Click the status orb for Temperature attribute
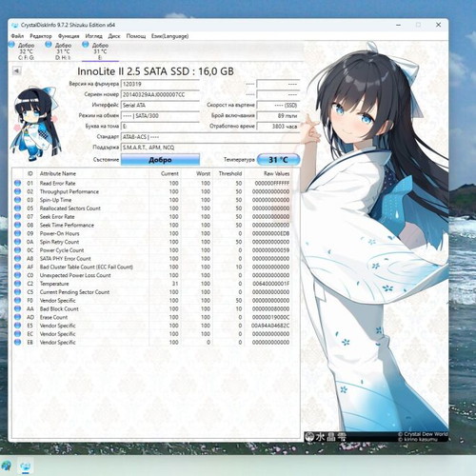Viewport: 476px width, 476px height. (x=17, y=284)
